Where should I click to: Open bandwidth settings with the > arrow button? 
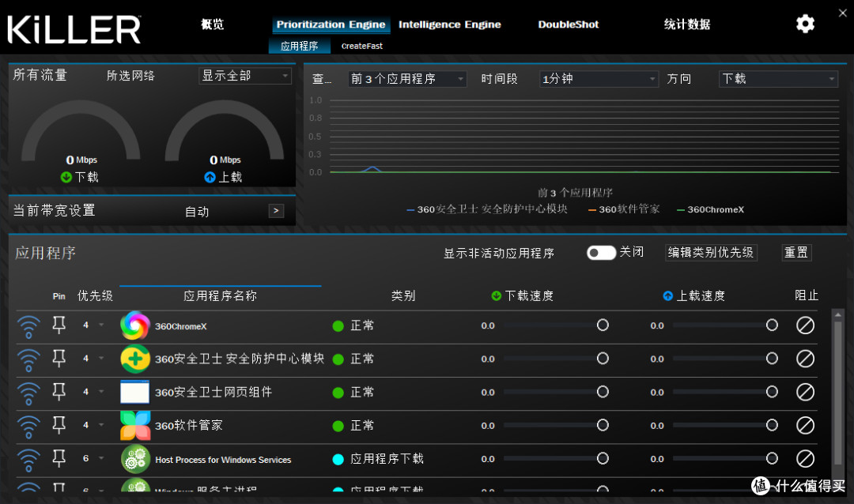276,211
